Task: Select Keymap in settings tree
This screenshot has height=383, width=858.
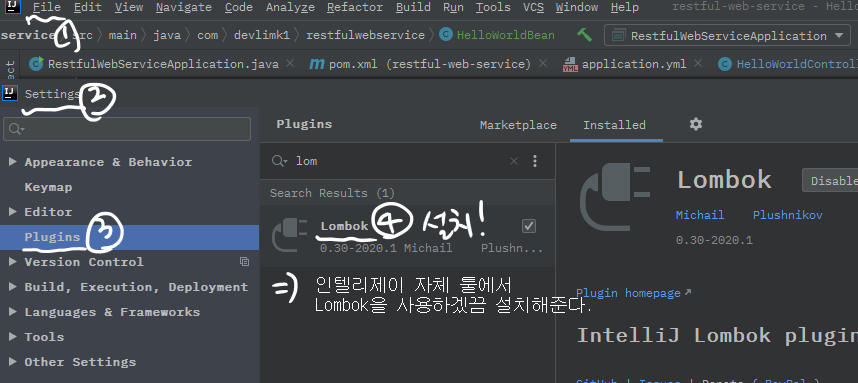Action: click(x=48, y=187)
